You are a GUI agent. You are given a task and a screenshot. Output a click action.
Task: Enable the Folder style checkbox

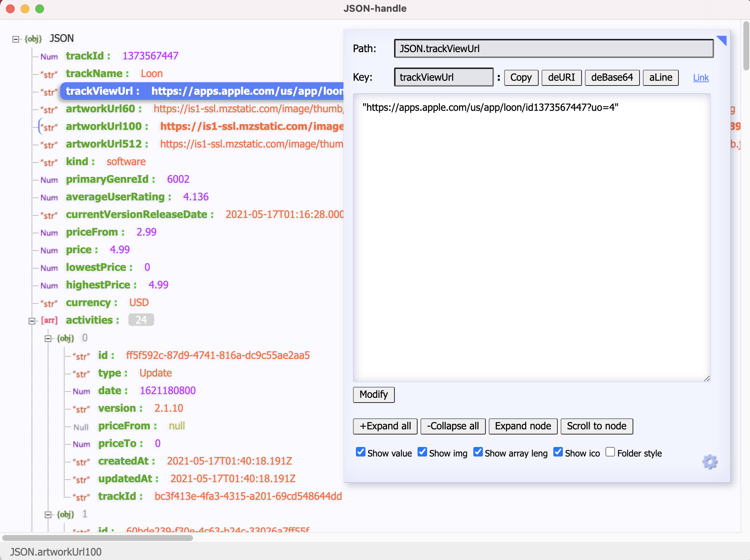tap(610, 452)
